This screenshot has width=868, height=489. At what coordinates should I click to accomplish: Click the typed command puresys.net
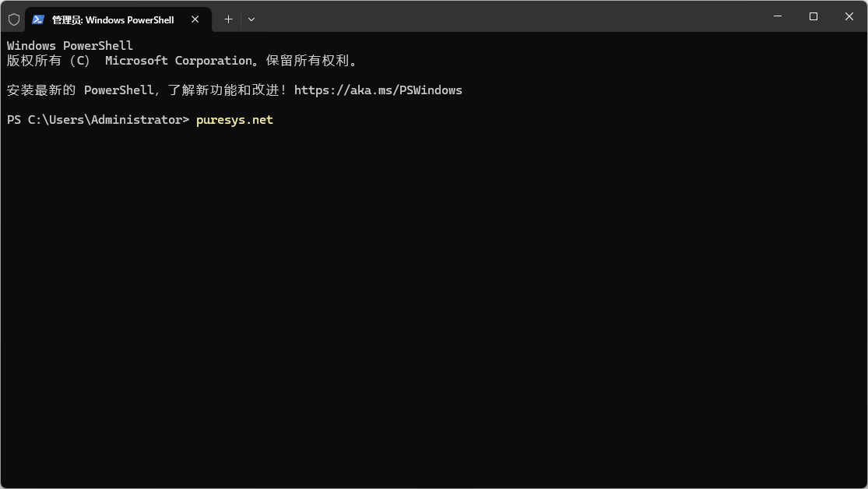[234, 119]
